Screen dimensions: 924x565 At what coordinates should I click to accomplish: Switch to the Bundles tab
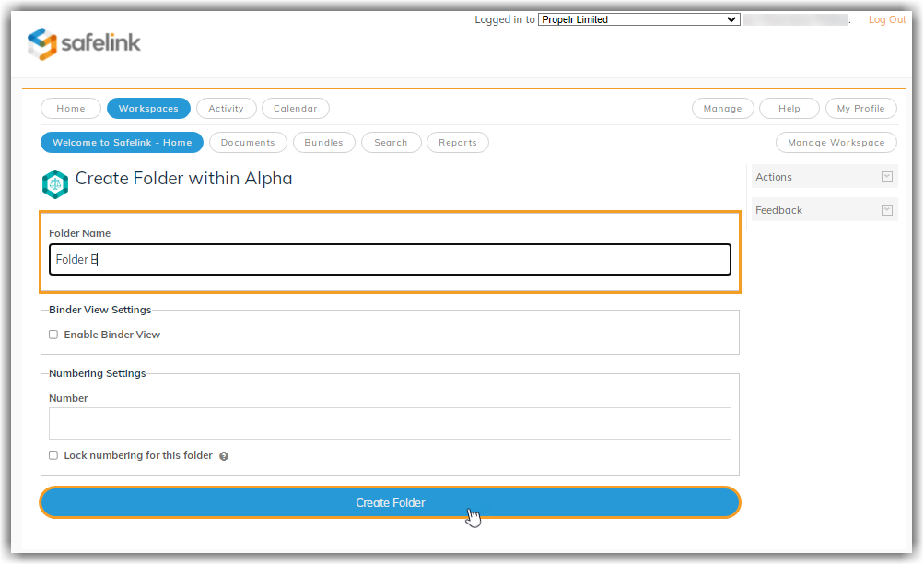[324, 142]
